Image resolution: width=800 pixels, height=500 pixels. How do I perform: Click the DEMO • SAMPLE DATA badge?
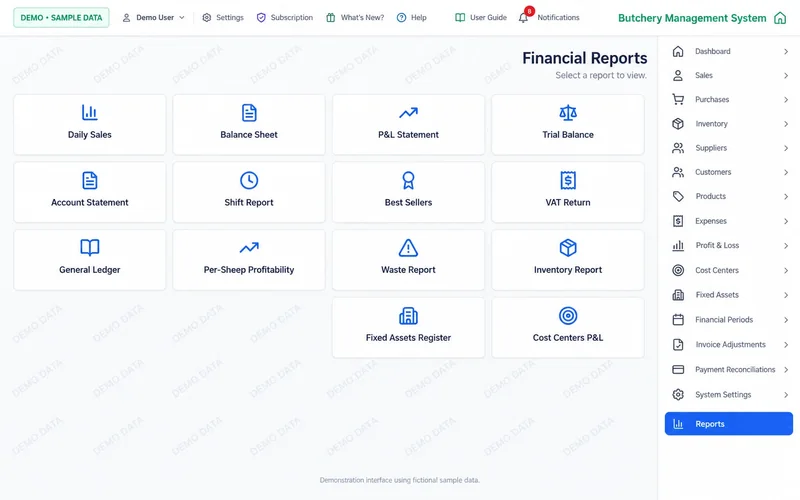click(x=61, y=17)
